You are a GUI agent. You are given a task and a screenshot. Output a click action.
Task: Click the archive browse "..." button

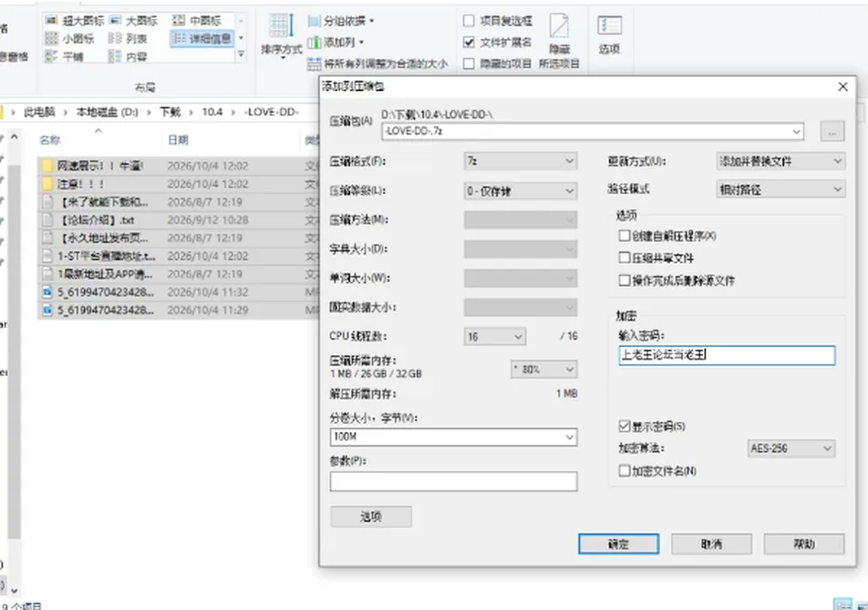coord(832,131)
